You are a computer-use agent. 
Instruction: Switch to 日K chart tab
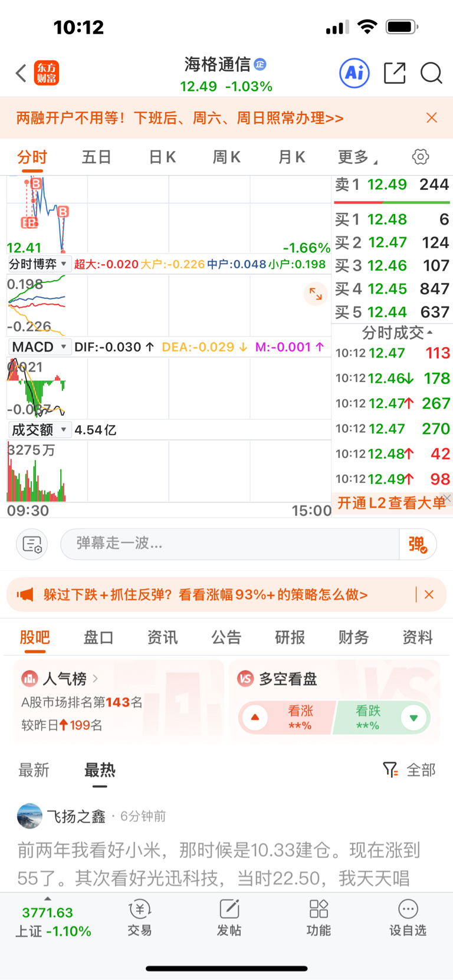point(162,157)
